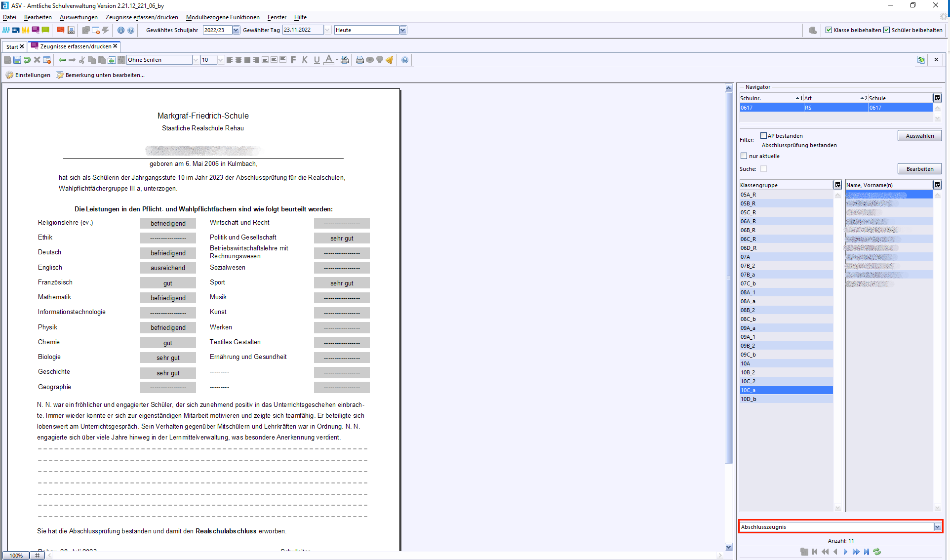Tick the nur aktuelle checkbox
The width and height of the screenshot is (950, 560).
pos(744,156)
